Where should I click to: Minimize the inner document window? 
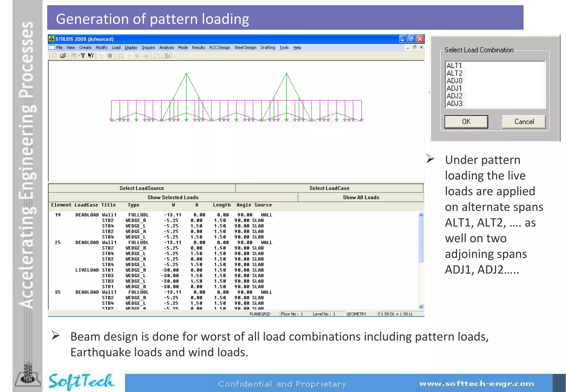408,48
